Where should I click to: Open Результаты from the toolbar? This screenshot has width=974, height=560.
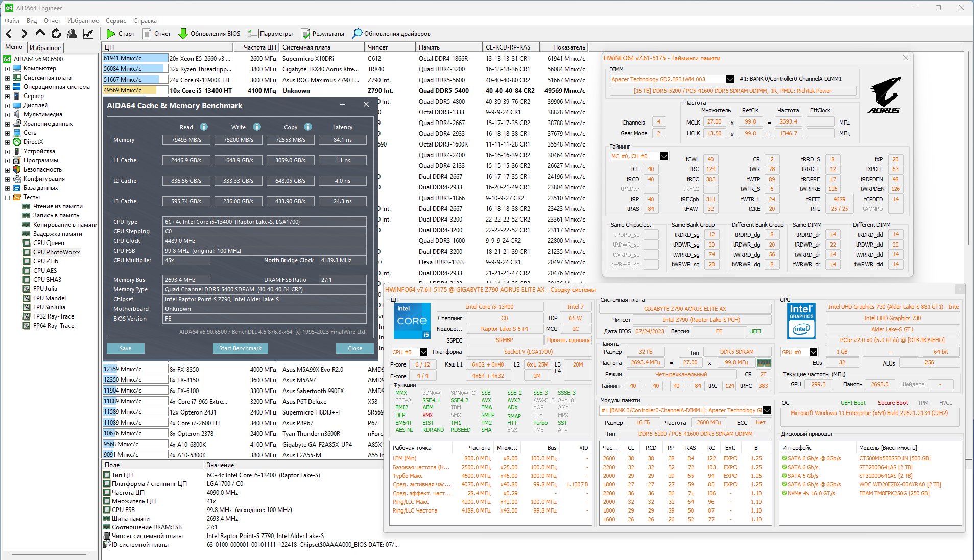click(323, 34)
